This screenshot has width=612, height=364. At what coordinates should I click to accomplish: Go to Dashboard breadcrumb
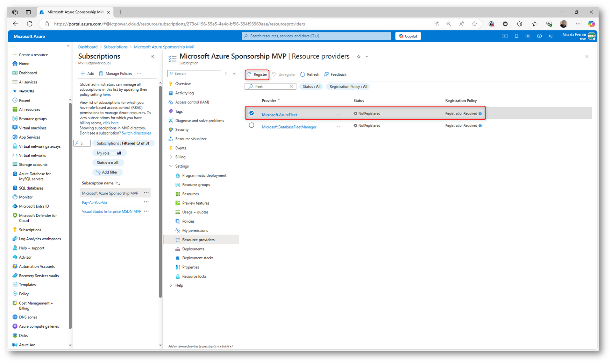pos(88,47)
